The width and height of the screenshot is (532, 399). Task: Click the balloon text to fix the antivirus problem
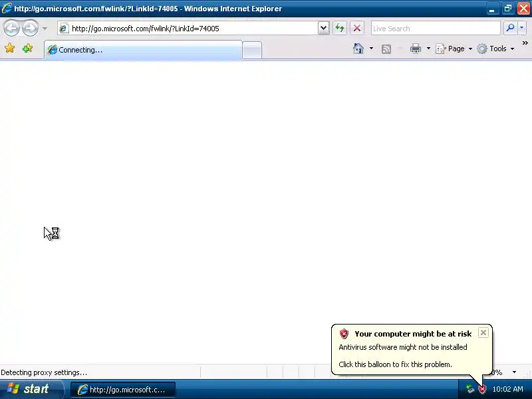(x=395, y=364)
